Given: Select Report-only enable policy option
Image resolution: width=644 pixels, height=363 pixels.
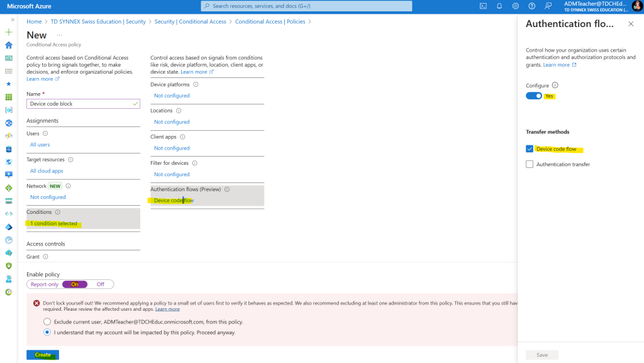Looking at the screenshot, I should (45, 284).
